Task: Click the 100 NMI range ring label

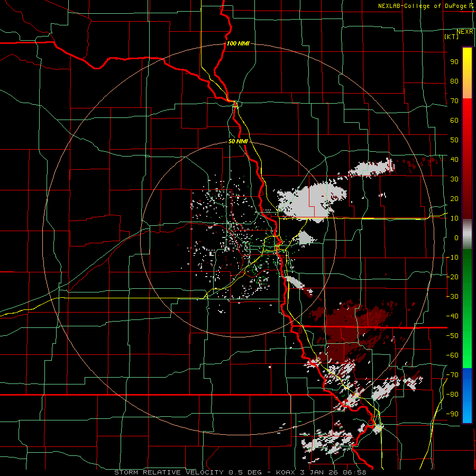Action: click(x=238, y=43)
